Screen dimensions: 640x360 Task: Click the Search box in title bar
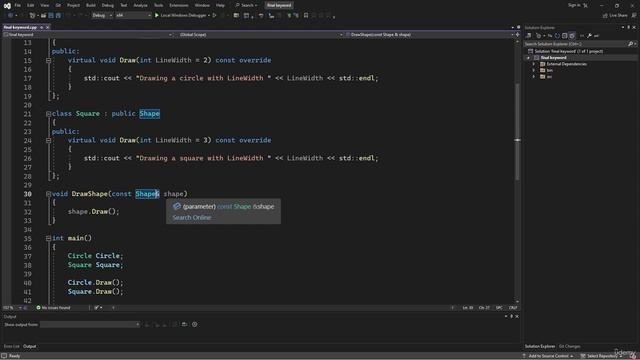click(246, 5)
